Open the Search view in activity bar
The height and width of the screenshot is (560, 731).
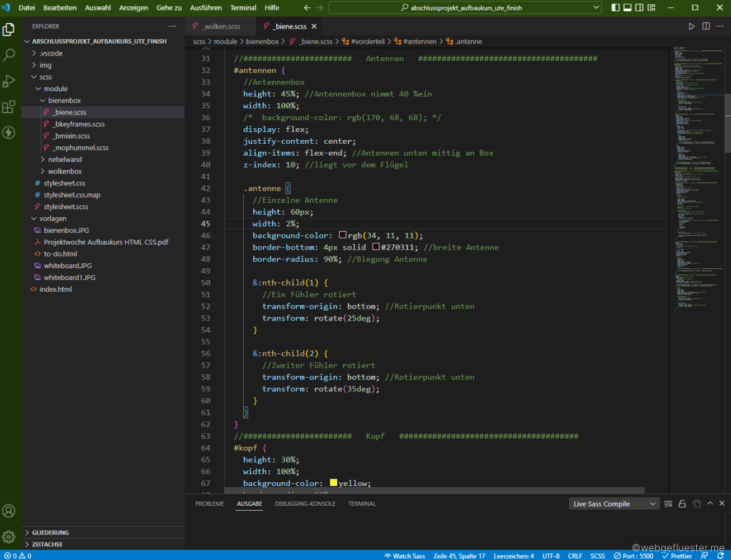9,55
